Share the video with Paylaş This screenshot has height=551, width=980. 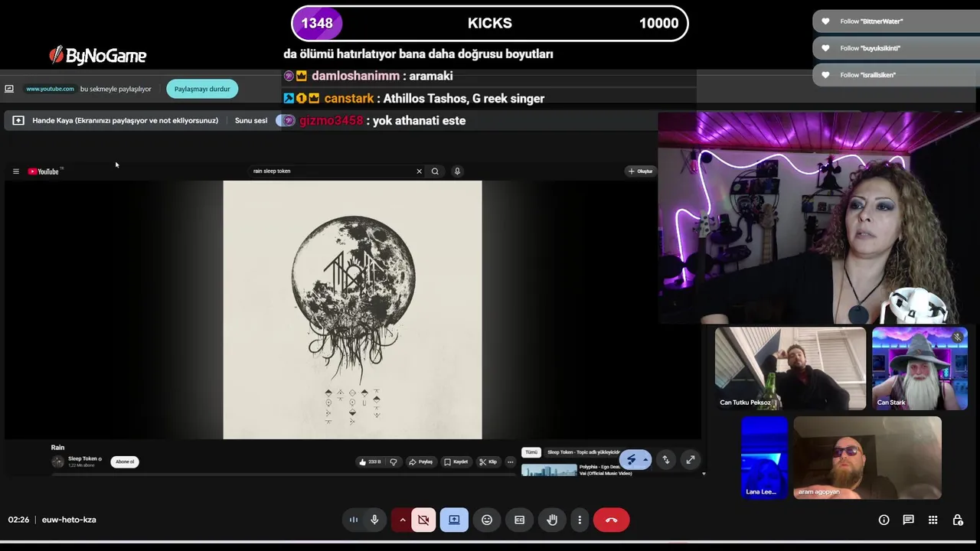pos(421,461)
